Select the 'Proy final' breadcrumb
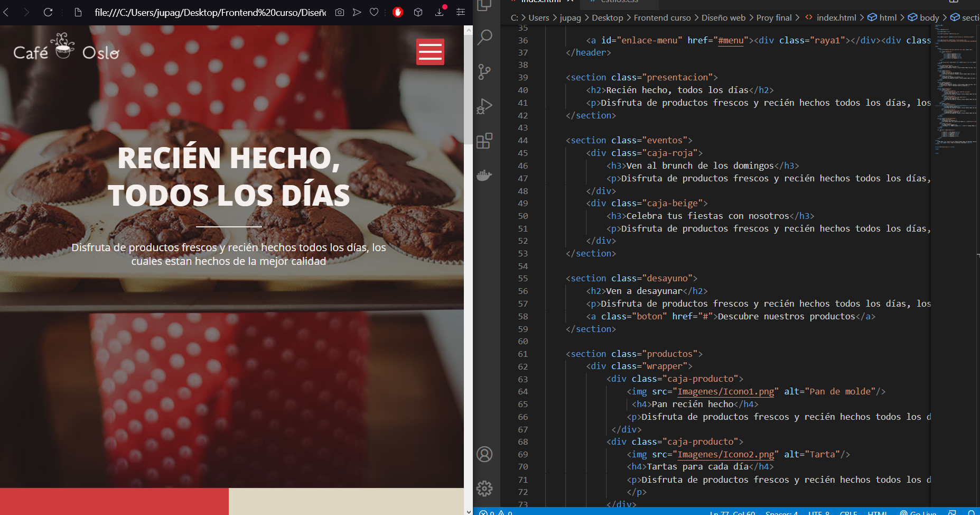 [x=774, y=17]
